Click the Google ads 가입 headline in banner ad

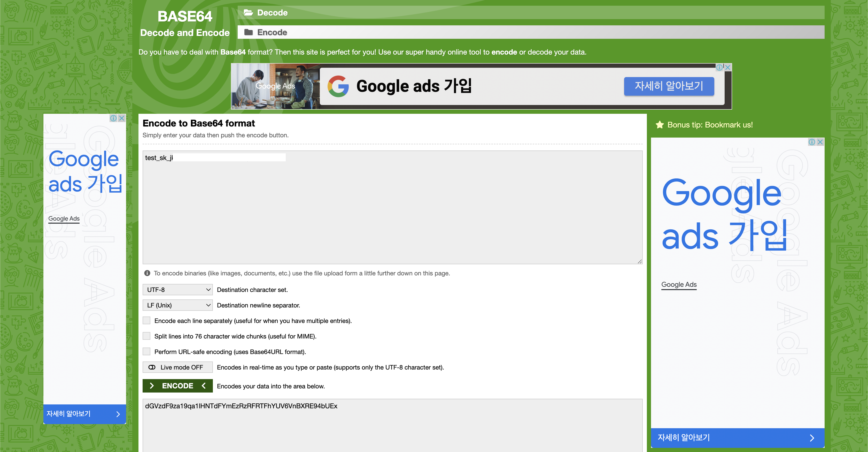click(x=414, y=86)
